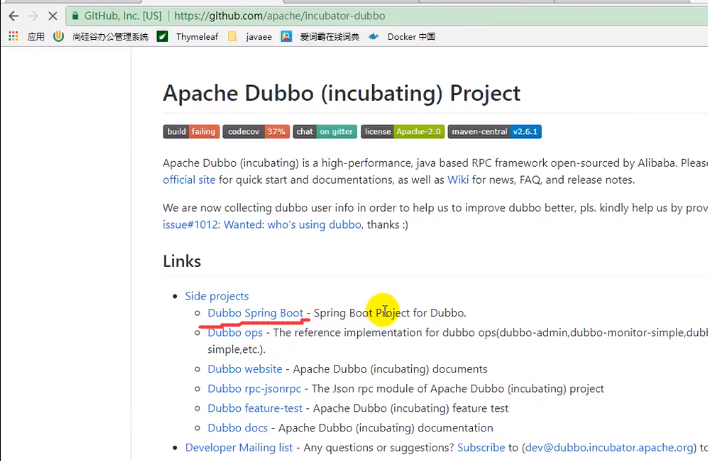Image resolution: width=708 pixels, height=461 pixels.
Task: Click the U-shaped favicon of 尚硅谷
Action: pos(58,37)
